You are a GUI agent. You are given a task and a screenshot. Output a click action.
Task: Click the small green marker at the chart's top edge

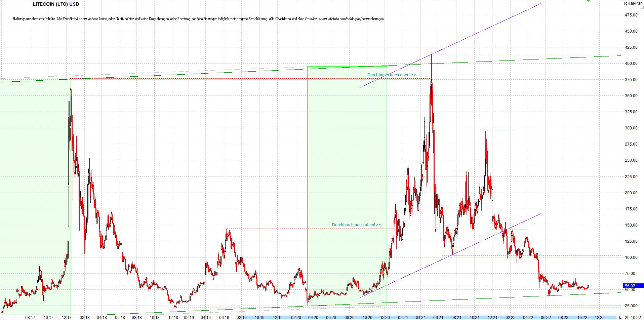(588, 1)
